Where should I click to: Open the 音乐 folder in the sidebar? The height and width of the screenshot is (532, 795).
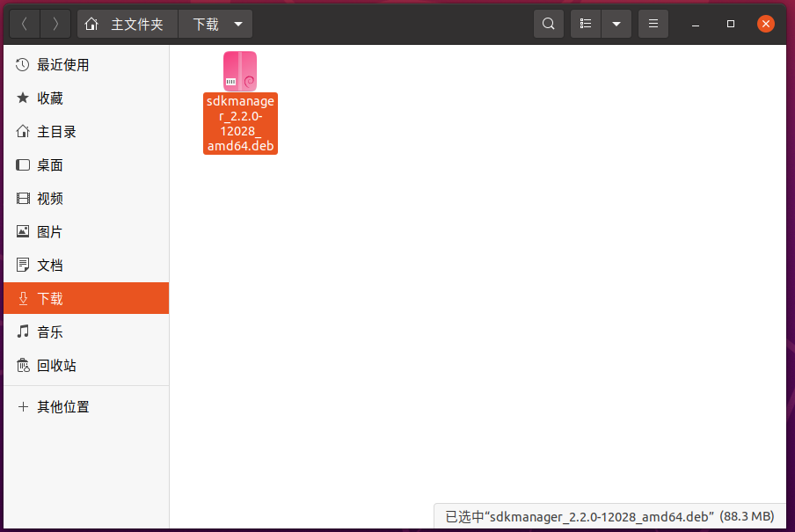[86, 332]
